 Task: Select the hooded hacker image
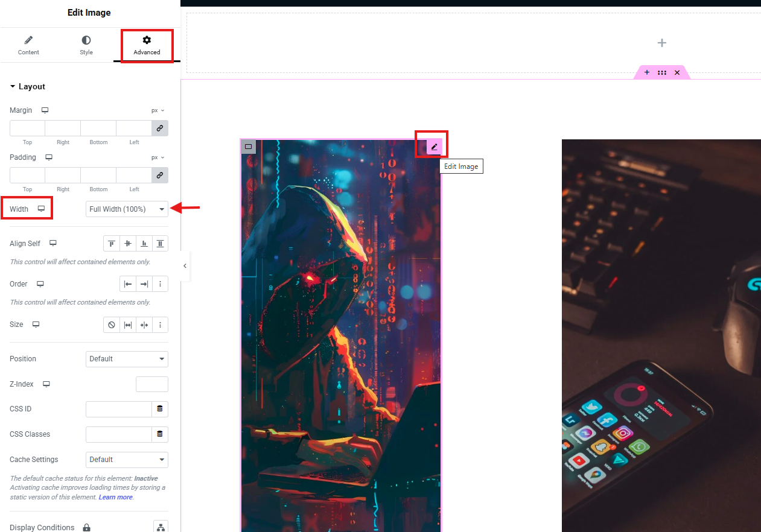coord(341,335)
